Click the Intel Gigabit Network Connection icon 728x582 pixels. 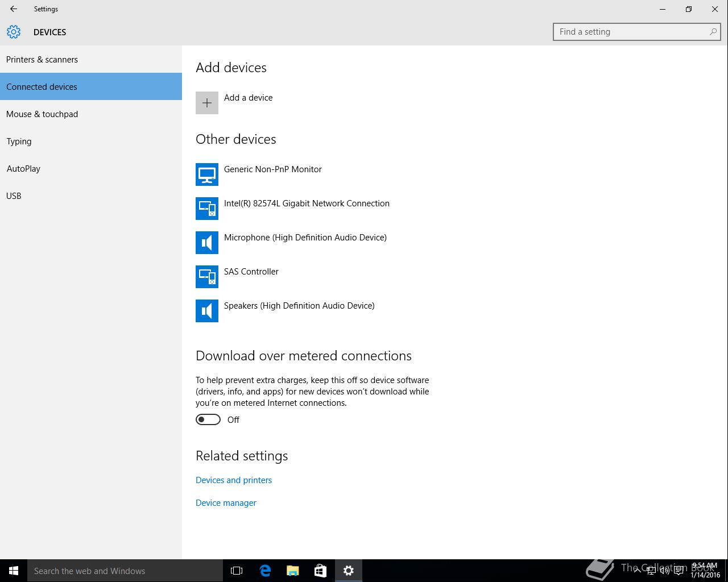(207, 209)
